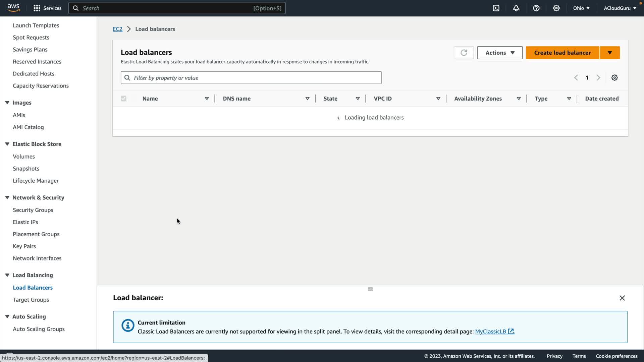Viewport: 644px width, 362px height.
Task: Open Target Groups in sidebar
Action: 31,300
